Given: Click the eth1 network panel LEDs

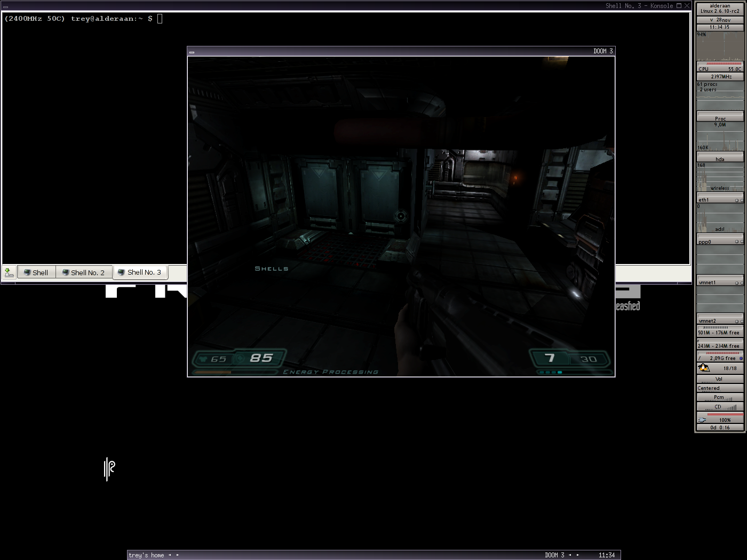Looking at the screenshot, I should (739, 201).
